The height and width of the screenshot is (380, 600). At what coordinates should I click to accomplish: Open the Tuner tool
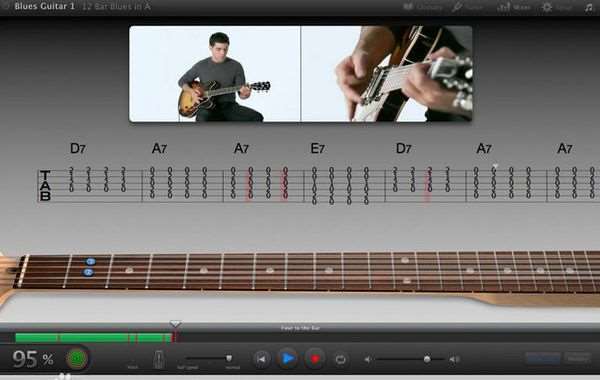[x=467, y=7]
